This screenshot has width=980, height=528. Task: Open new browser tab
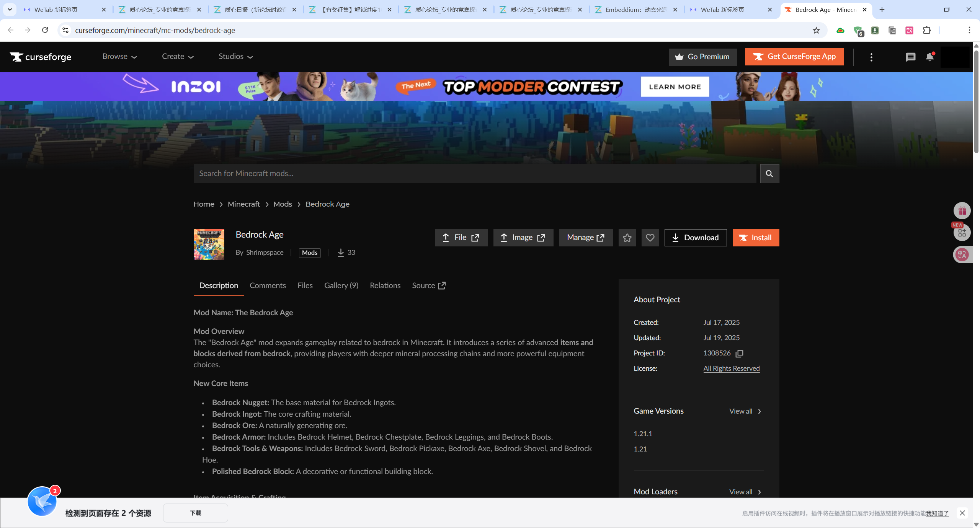tap(882, 10)
